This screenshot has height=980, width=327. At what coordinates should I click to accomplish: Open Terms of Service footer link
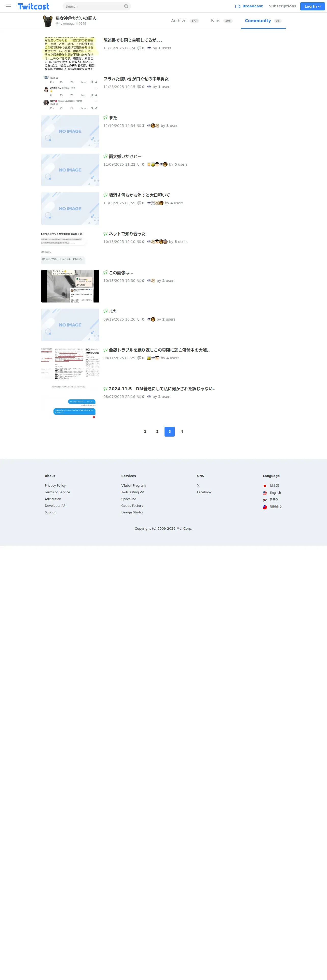[x=58, y=493]
